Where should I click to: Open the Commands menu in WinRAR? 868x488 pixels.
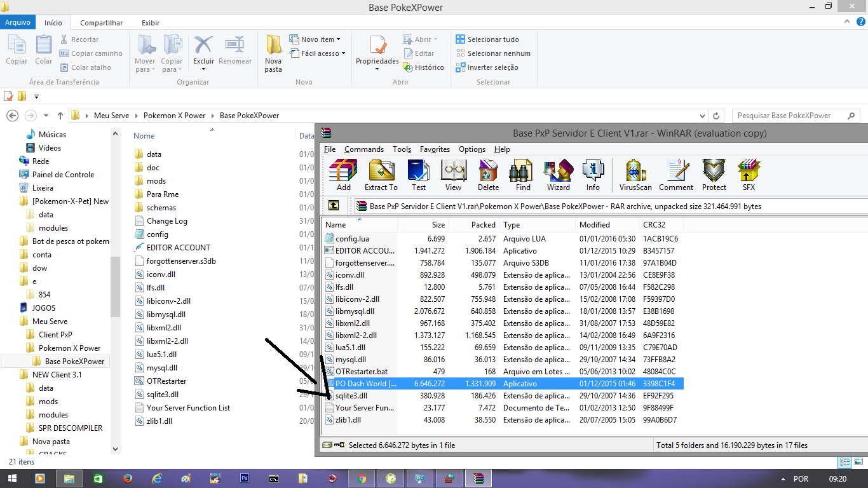[364, 149]
